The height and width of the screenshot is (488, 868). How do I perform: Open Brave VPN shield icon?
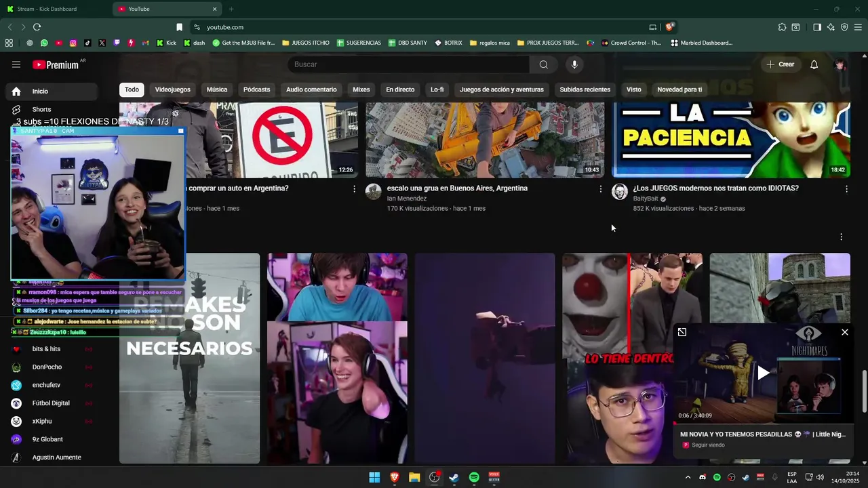tap(844, 27)
